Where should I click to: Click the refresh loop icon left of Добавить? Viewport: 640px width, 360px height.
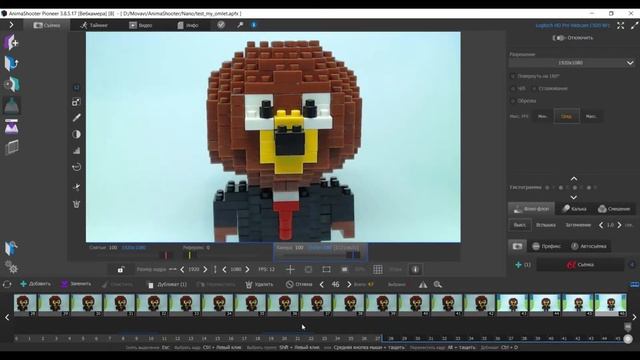(x=7, y=284)
